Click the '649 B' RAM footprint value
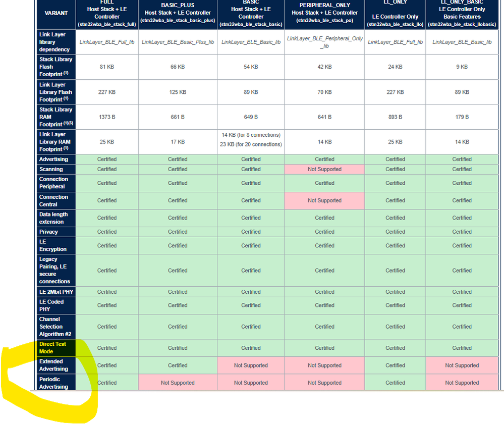This screenshot has height=424, width=504. click(x=251, y=117)
